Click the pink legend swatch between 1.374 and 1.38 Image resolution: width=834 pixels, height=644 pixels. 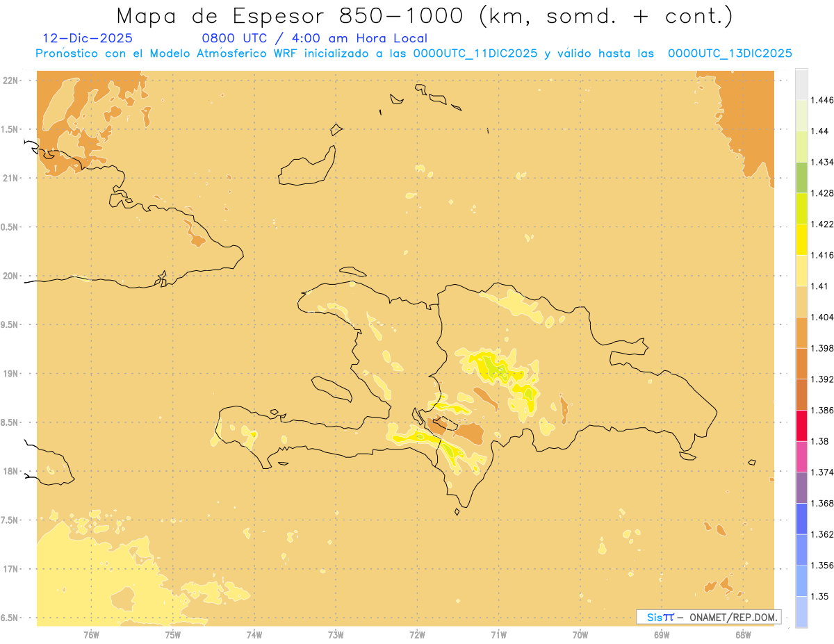coord(802,456)
